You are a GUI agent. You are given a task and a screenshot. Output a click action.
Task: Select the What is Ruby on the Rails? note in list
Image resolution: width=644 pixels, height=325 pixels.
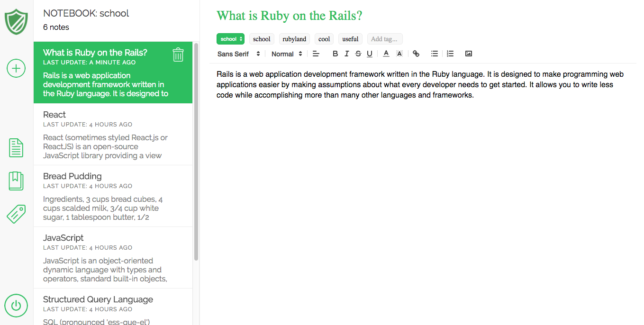tap(113, 72)
